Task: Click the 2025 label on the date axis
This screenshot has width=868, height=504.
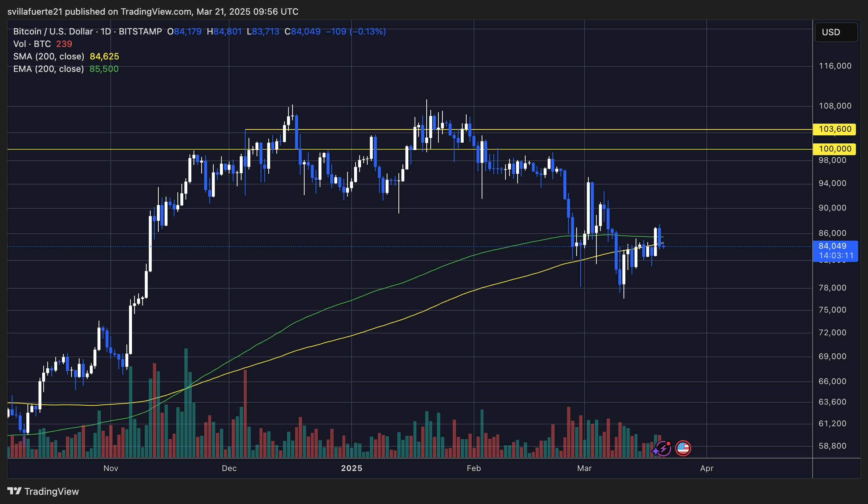Action: click(352, 468)
